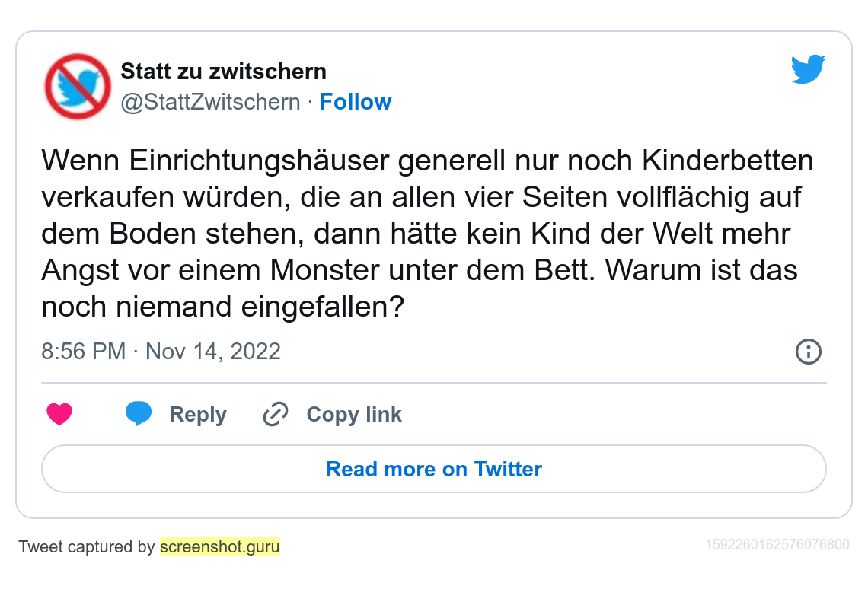
Task: Click the blue reply speech bubble icon
Action: pyautogui.click(x=139, y=414)
